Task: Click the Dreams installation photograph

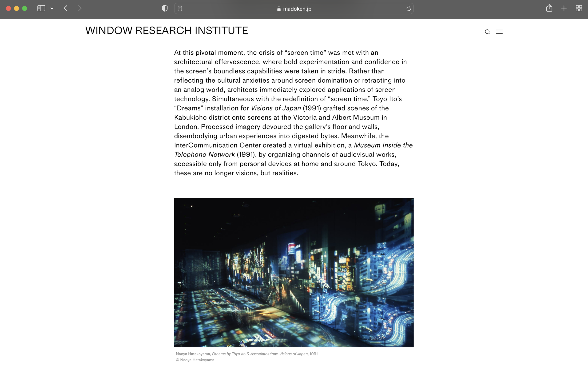Action: tap(294, 272)
